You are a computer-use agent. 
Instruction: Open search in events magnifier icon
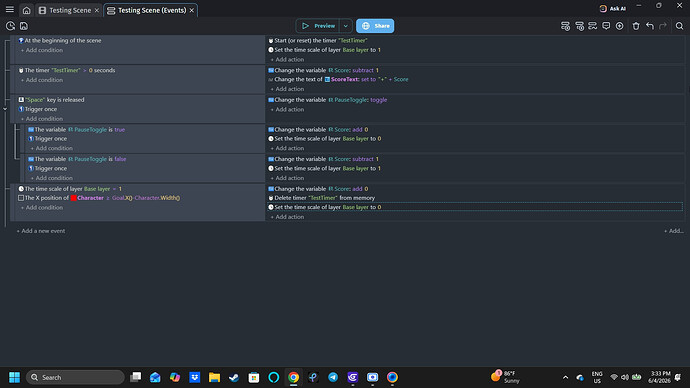point(679,26)
